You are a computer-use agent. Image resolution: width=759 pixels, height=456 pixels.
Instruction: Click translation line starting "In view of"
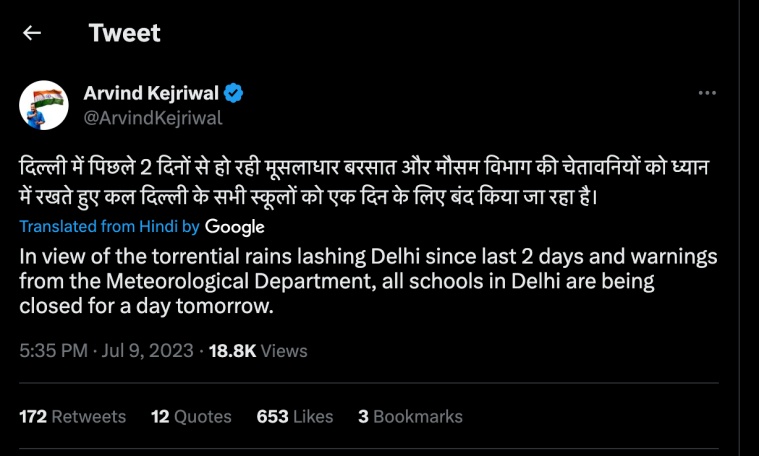(368, 256)
